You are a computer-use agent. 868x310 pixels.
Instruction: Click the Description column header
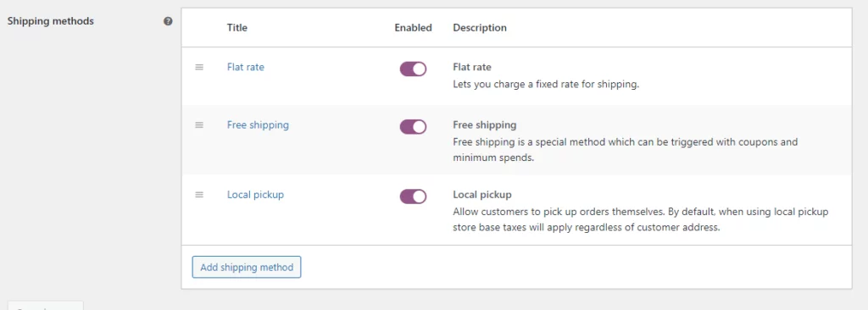(x=480, y=28)
